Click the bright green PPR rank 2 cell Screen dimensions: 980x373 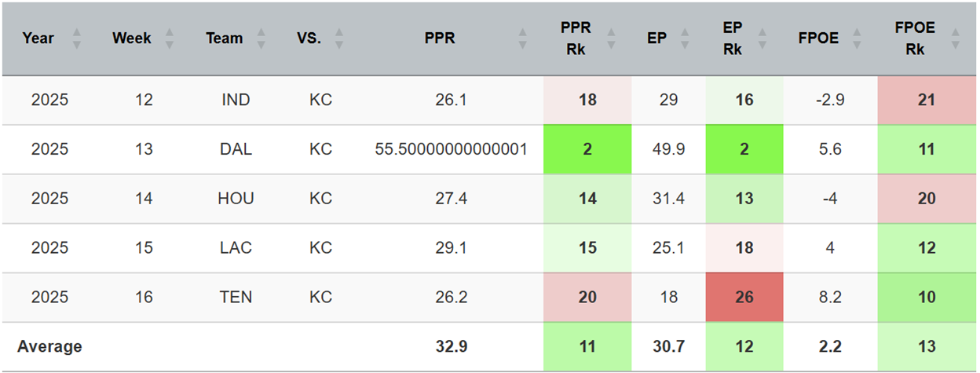[587, 149]
